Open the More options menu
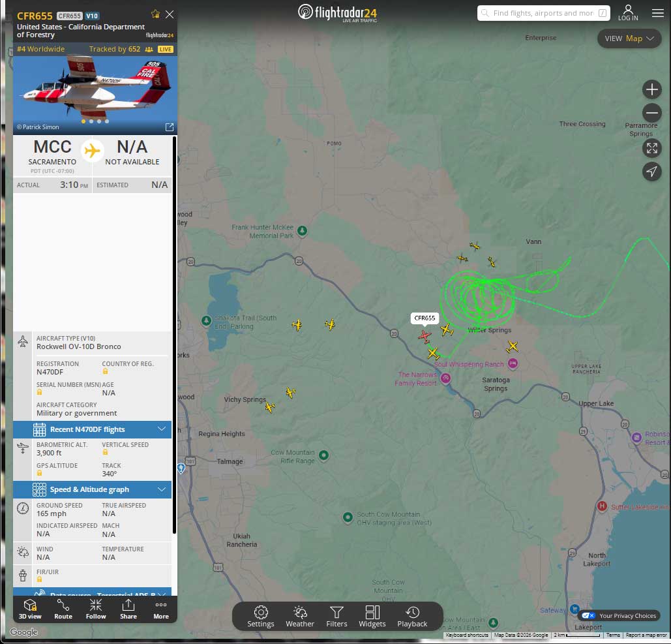This screenshot has width=671, height=644. [161, 609]
